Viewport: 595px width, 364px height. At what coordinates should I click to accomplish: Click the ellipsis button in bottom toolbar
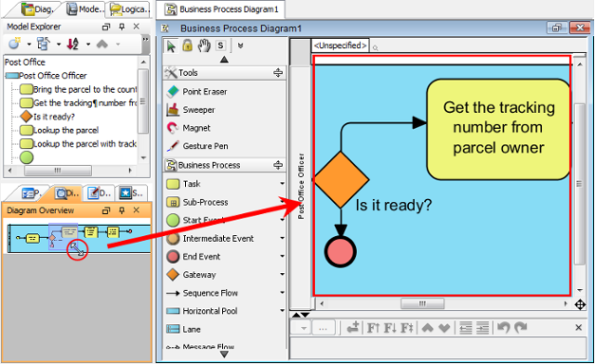point(324,328)
